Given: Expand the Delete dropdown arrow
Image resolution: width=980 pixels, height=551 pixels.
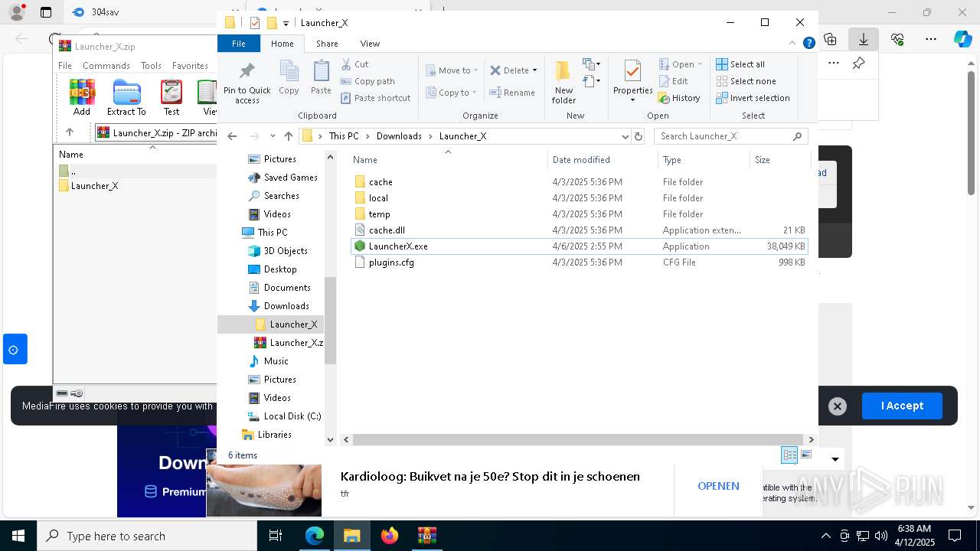Looking at the screenshot, I should 534,70.
